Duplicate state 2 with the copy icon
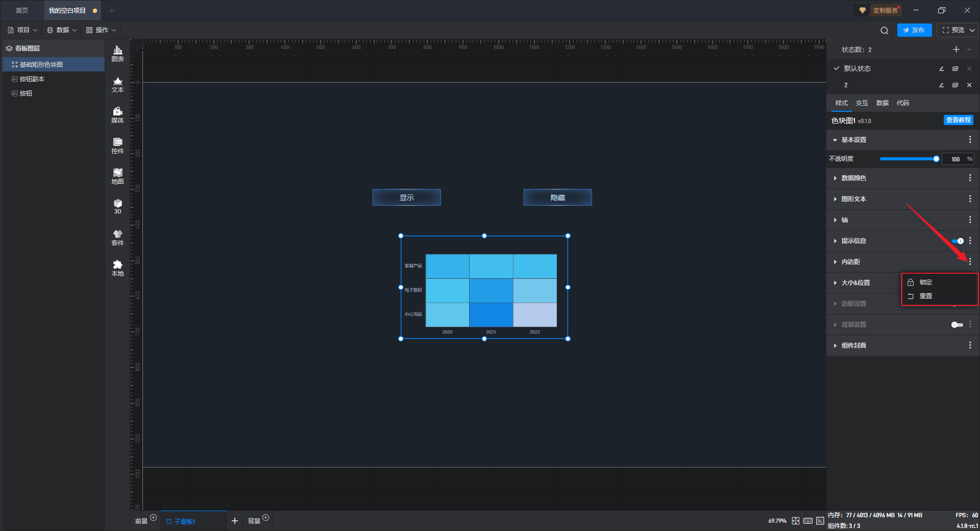 [x=955, y=85]
